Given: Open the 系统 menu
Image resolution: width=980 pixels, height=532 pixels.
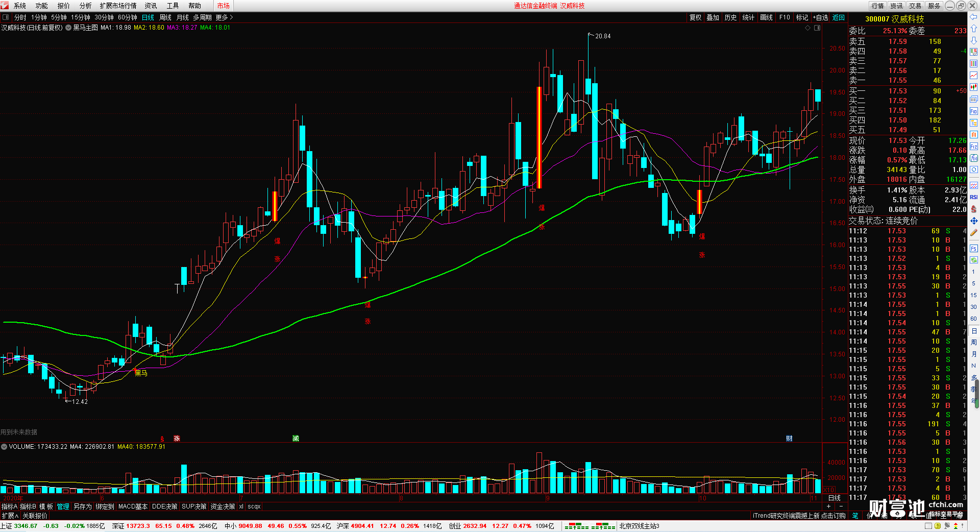Looking at the screenshot, I should pos(20,6).
